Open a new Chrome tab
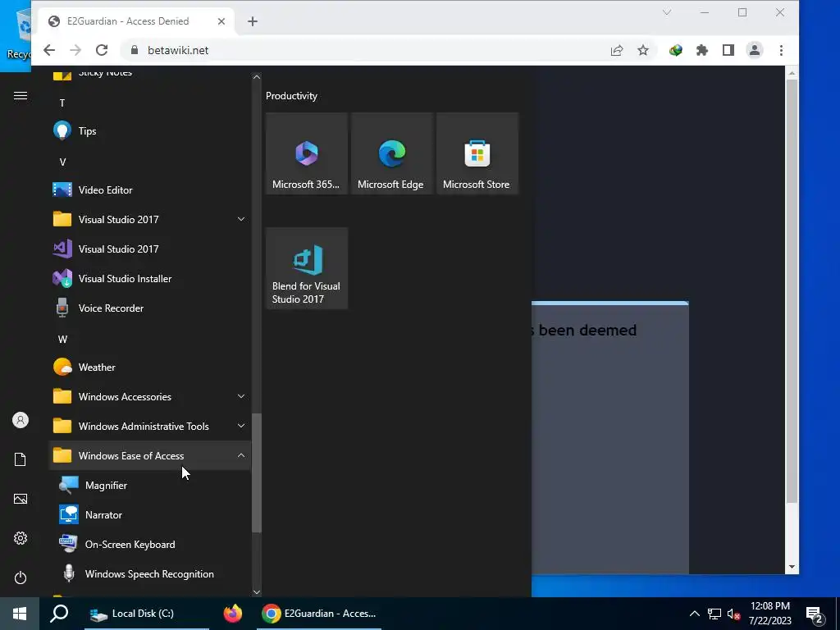840x630 pixels. click(253, 21)
